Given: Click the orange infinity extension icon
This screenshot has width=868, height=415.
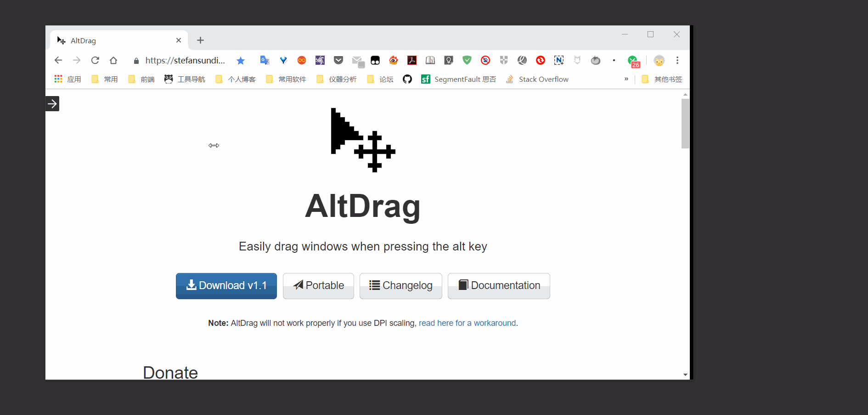Looking at the screenshot, I should pyautogui.click(x=302, y=60).
